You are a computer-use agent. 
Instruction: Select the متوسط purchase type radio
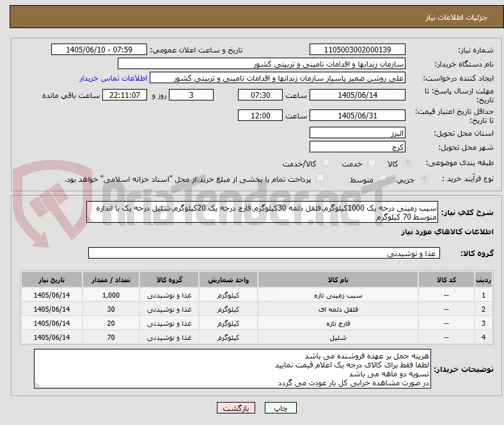pyautogui.click(x=382, y=178)
